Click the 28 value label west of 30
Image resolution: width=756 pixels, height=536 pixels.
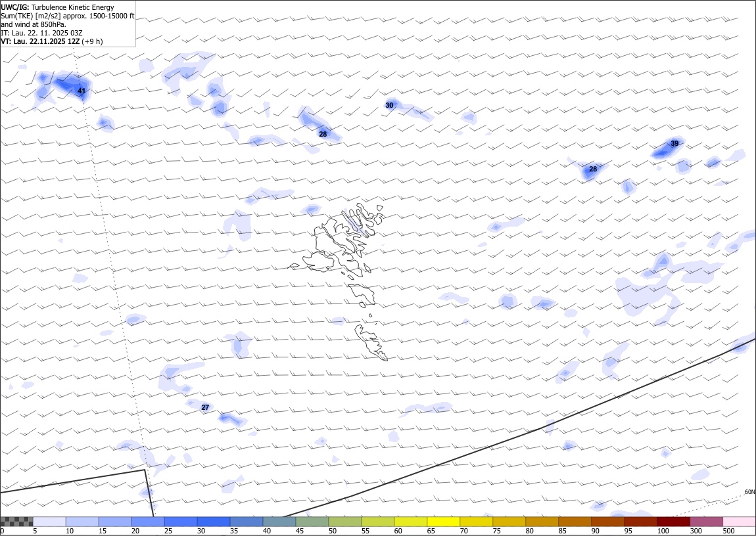point(323,135)
